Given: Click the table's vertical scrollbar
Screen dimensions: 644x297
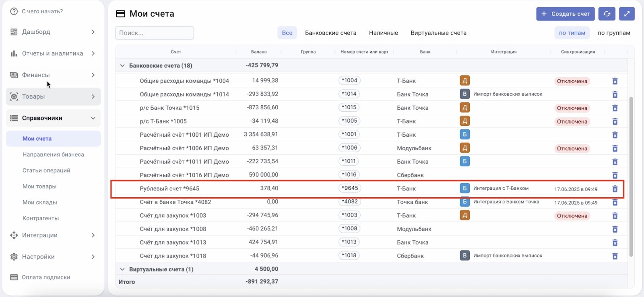Looking at the screenshot, I should tap(631, 177).
